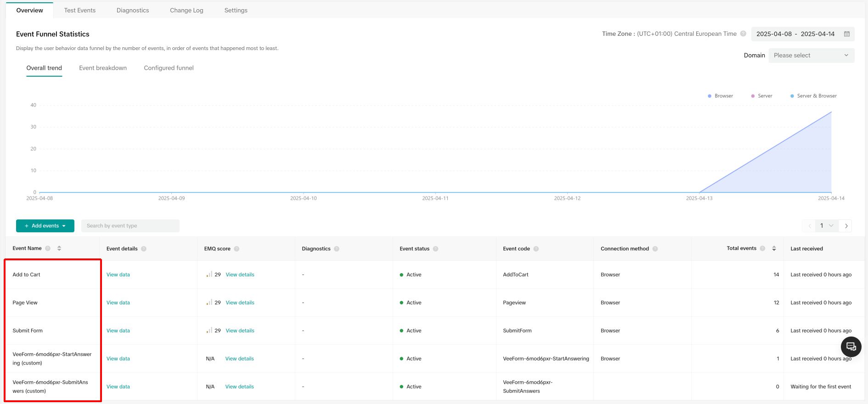This screenshot has height=404, width=868.
Task: Open the chat support icon
Action: [x=851, y=347]
